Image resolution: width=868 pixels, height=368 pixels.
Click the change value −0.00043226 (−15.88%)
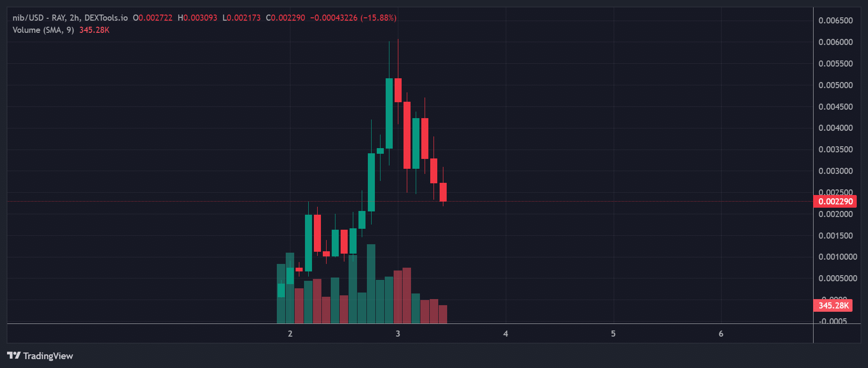[x=353, y=18]
